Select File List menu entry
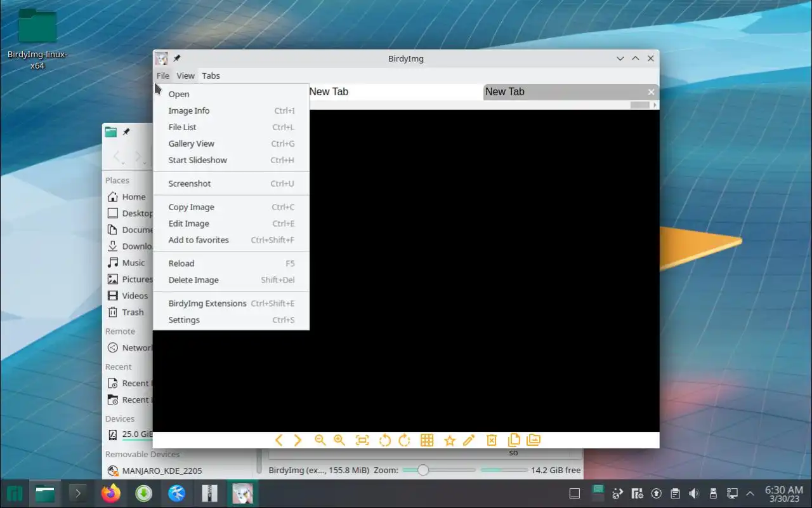 [231, 127]
